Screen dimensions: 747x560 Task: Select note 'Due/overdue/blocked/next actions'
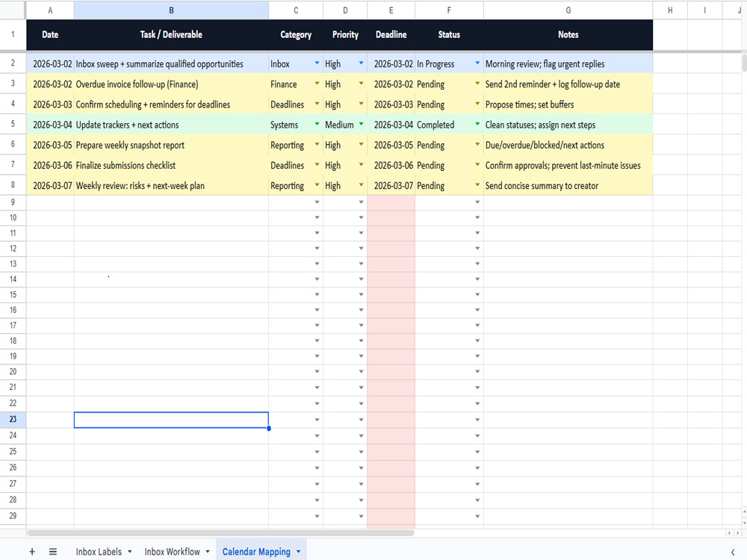click(x=568, y=145)
